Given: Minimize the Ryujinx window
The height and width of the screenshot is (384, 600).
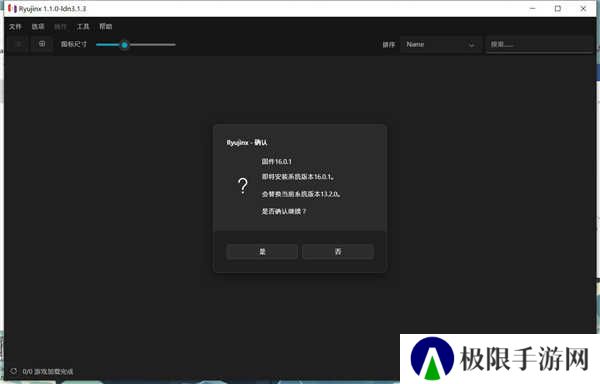Looking at the screenshot, I should pyautogui.click(x=532, y=8).
